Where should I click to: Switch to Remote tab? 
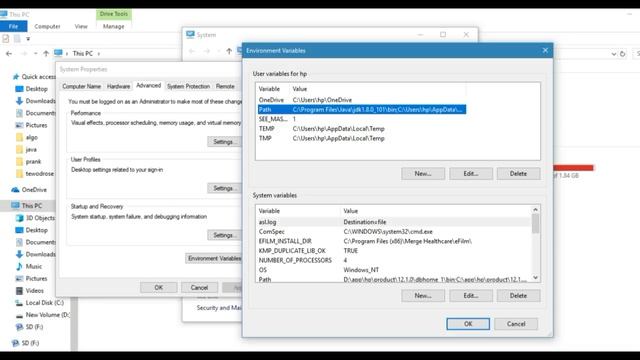coord(225,87)
